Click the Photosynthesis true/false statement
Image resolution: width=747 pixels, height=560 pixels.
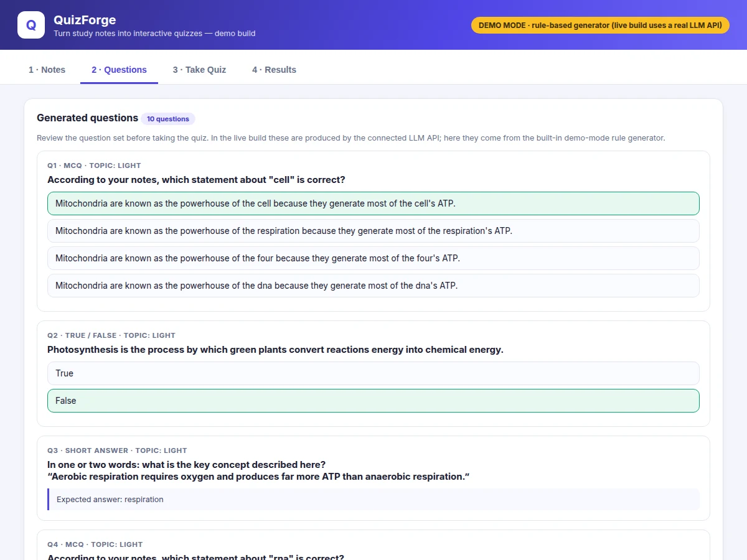click(275, 350)
